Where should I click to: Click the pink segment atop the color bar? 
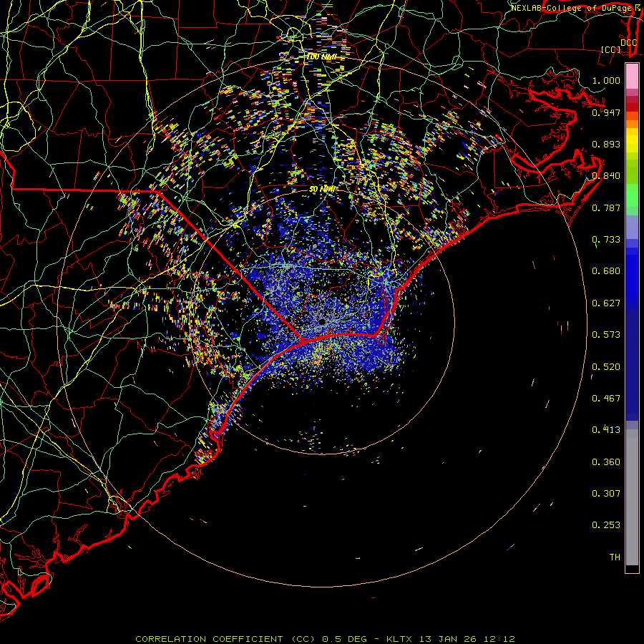click(x=632, y=77)
